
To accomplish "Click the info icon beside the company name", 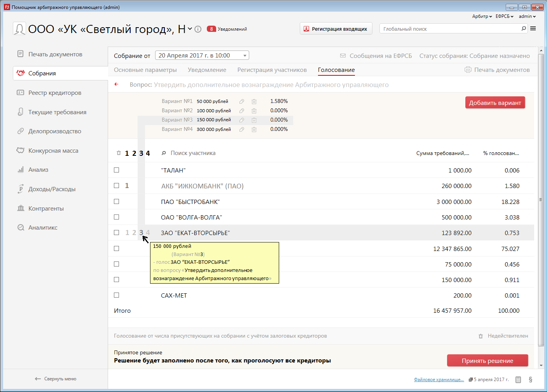I will click(198, 29).
